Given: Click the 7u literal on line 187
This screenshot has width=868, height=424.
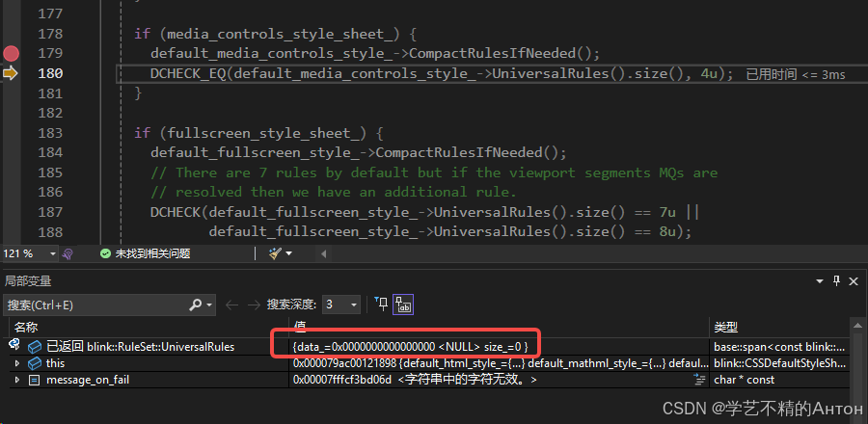Looking at the screenshot, I should tap(667, 212).
